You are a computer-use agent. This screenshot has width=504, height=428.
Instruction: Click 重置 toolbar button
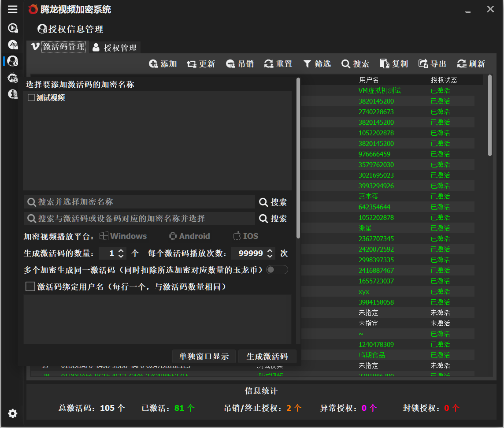pos(278,63)
